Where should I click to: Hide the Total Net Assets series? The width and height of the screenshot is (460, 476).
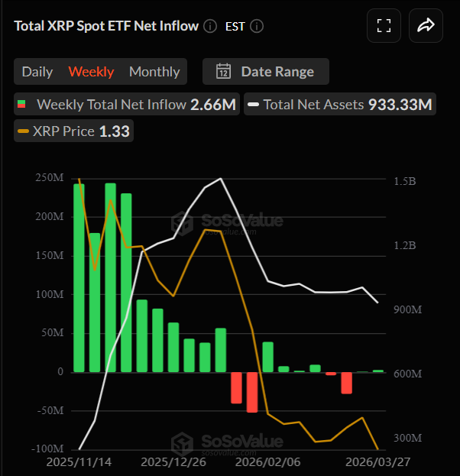coord(313,104)
